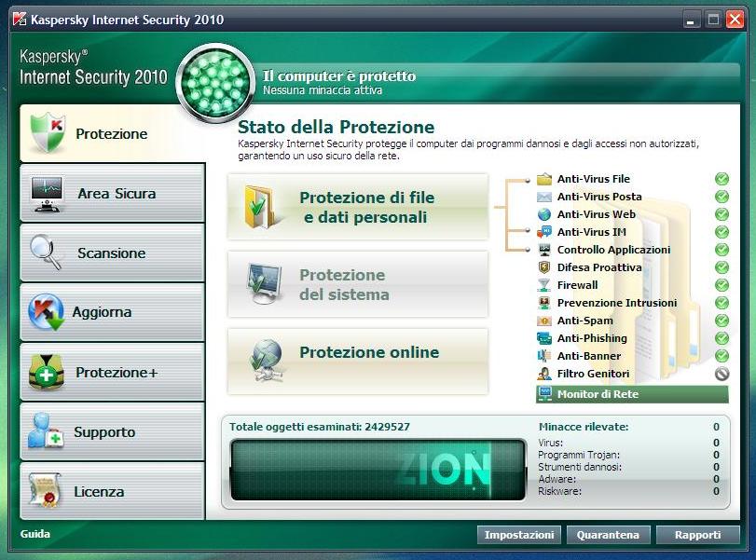Open the Area Sicura tab
This screenshot has height=560, width=756.
(x=113, y=193)
